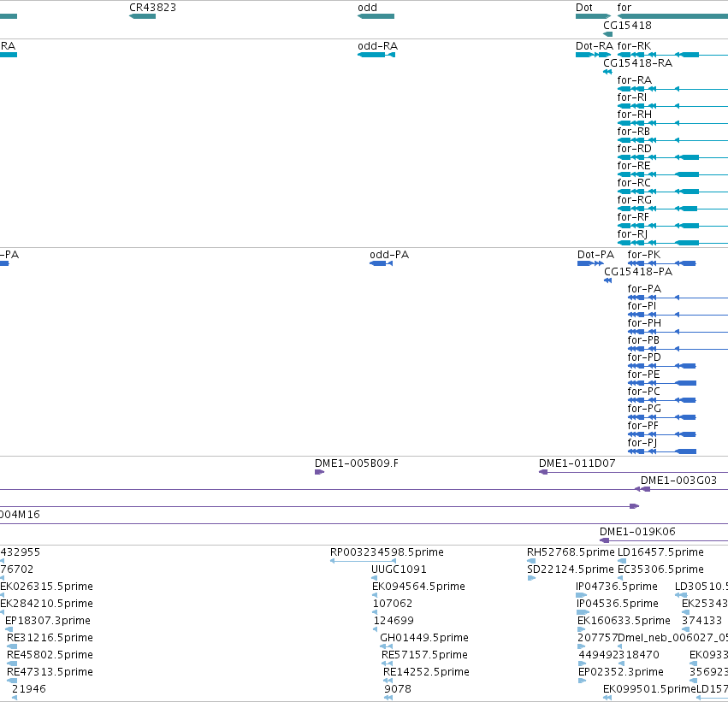Select the CR43823 gene feature label
This screenshot has height=702, width=728.
pyautogui.click(x=153, y=8)
